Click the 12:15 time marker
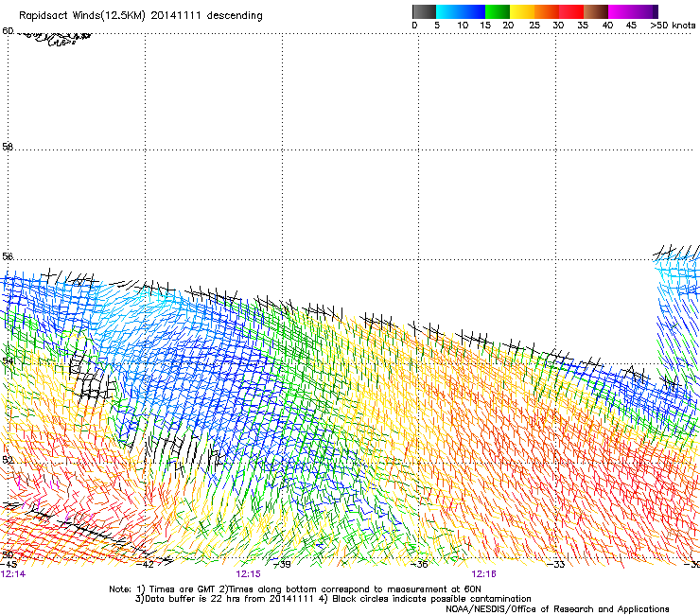Viewport: 700px width, 615px height. point(248,574)
